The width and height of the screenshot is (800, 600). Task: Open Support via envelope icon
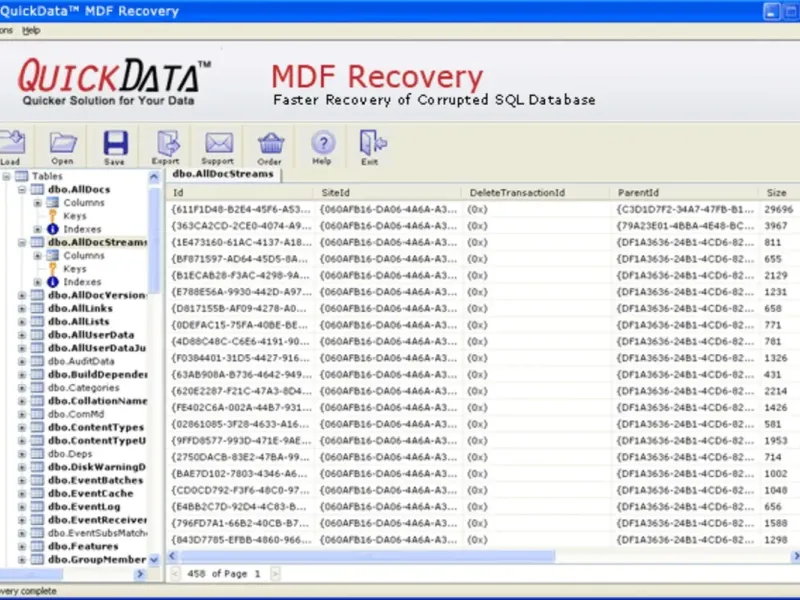(x=219, y=143)
